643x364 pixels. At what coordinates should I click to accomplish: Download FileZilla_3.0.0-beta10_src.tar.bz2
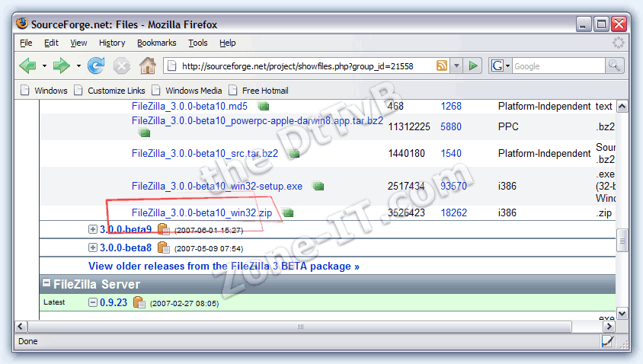click(205, 153)
